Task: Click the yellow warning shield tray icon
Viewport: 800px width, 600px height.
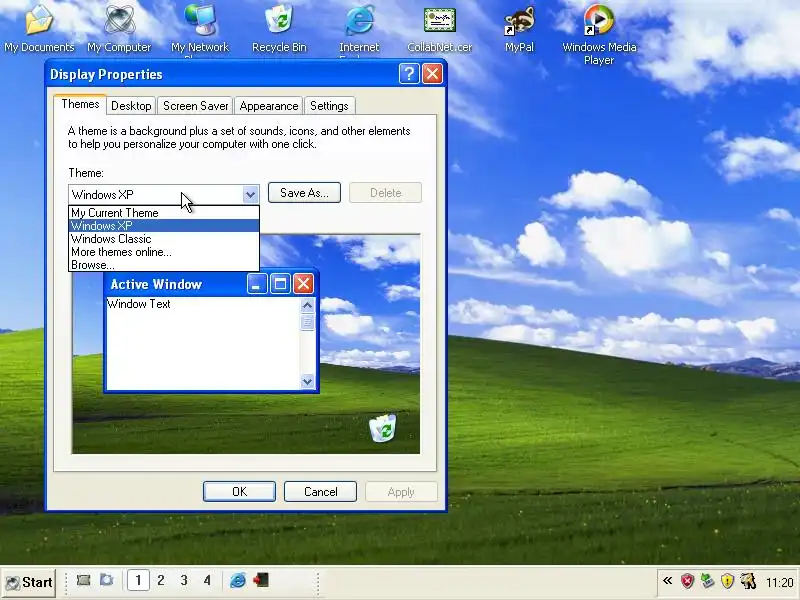Action: click(727, 581)
